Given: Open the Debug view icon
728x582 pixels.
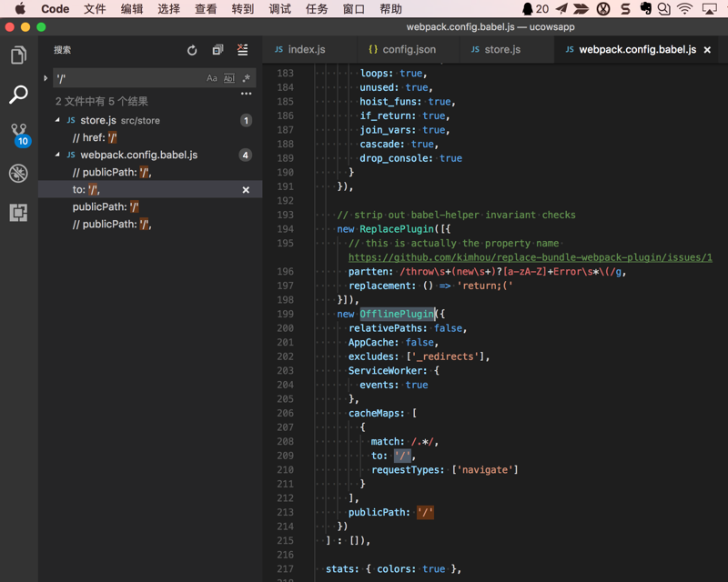Looking at the screenshot, I should tap(18, 173).
